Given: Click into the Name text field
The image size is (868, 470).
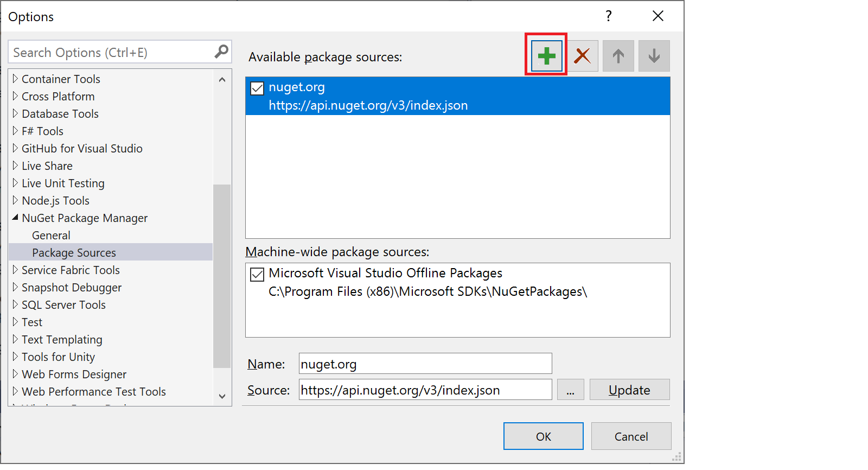Looking at the screenshot, I should tap(425, 364).
